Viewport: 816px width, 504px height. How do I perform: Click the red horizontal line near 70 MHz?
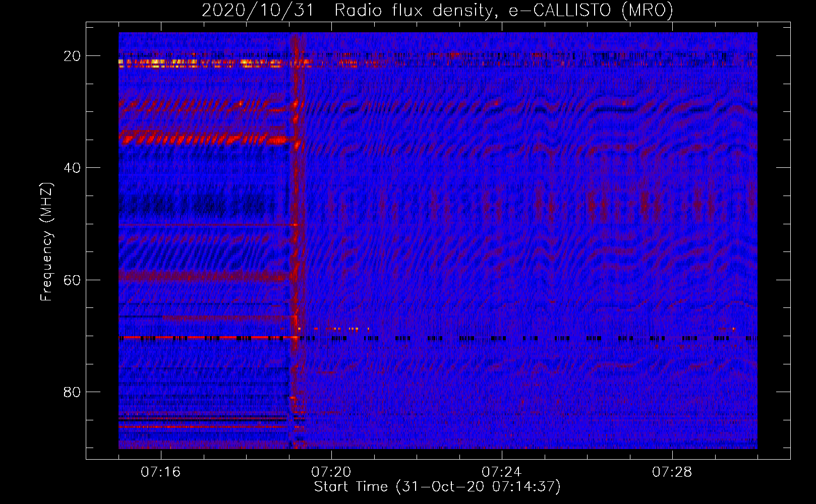[207, 338]
